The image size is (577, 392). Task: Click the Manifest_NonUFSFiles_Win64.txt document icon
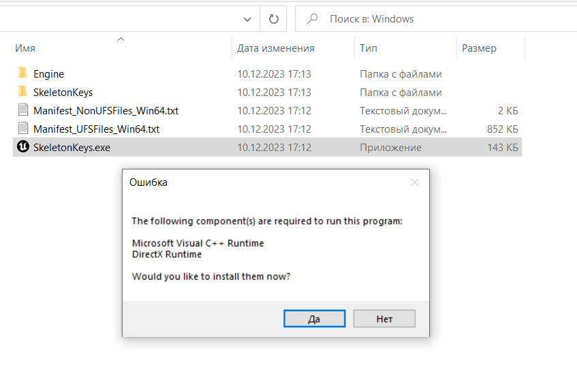[x=22, y=110]
